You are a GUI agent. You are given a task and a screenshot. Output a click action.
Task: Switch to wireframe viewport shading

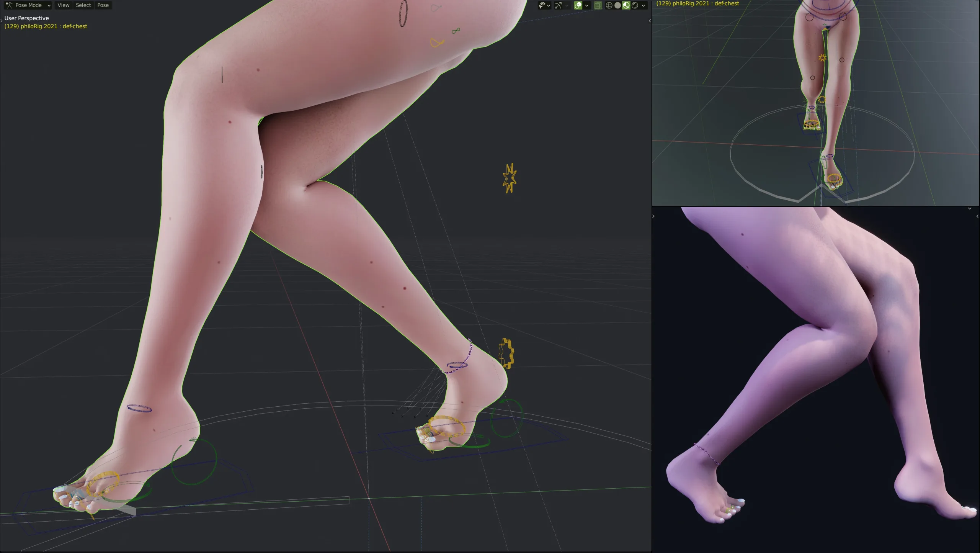click(x=609, y=5)
